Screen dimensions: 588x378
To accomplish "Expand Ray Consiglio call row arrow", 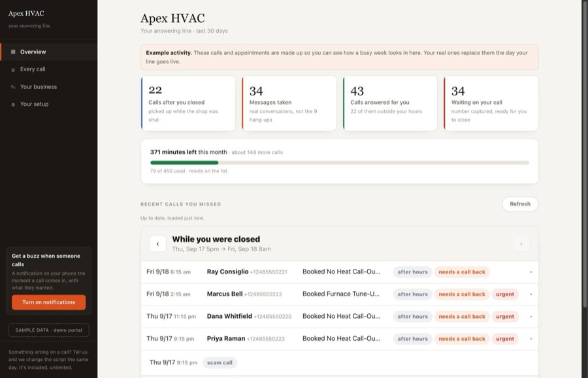I will (531, 272).
